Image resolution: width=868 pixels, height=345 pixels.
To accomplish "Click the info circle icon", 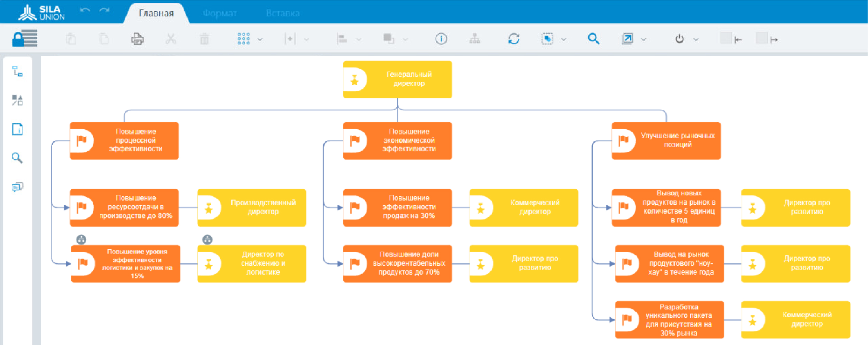I will (x=441, y=39).
